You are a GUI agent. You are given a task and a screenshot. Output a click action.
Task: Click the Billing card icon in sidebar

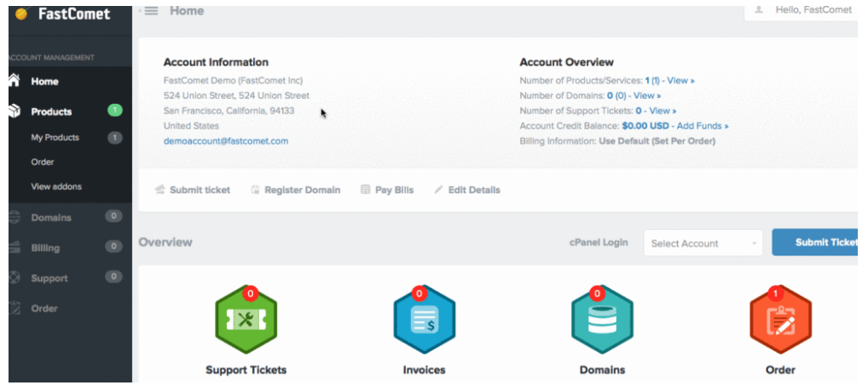pyautogui.click(x=15, y=248)
